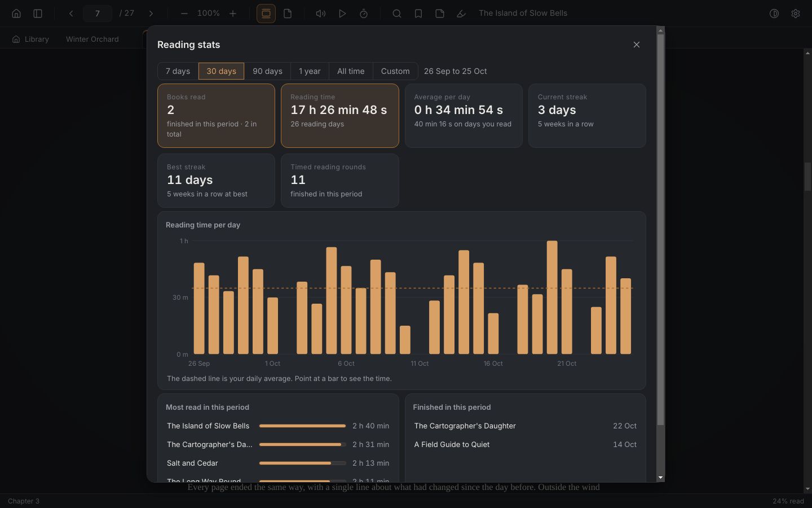
Task: Start auto-play with the play icon
Action: [x=342, y=14]
